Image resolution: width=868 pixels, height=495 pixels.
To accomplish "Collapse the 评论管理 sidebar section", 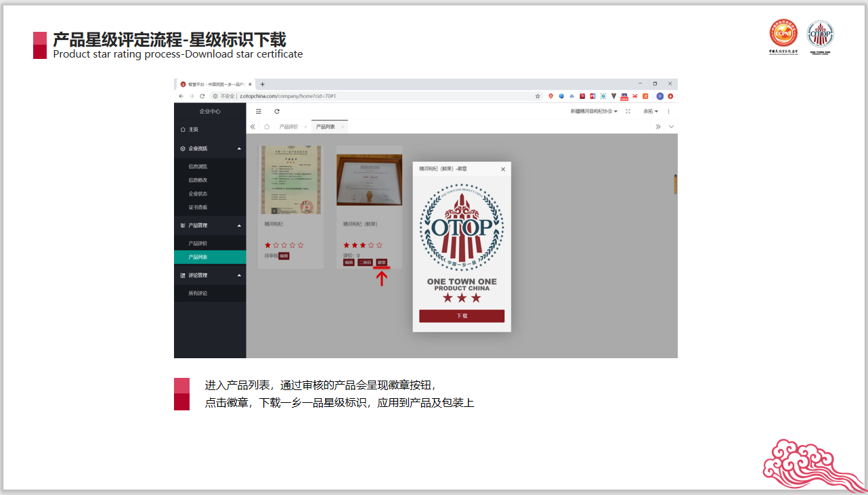I will [210, 276].
